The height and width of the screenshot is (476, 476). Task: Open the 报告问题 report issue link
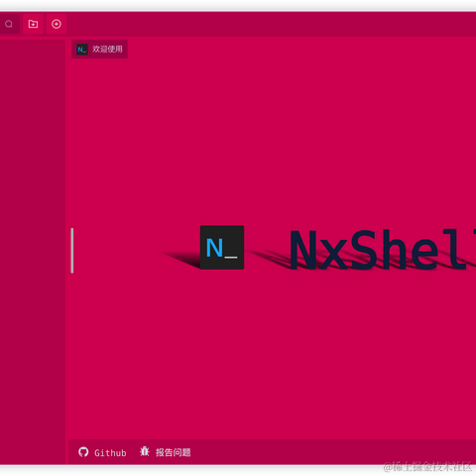[x=174, y=452]
